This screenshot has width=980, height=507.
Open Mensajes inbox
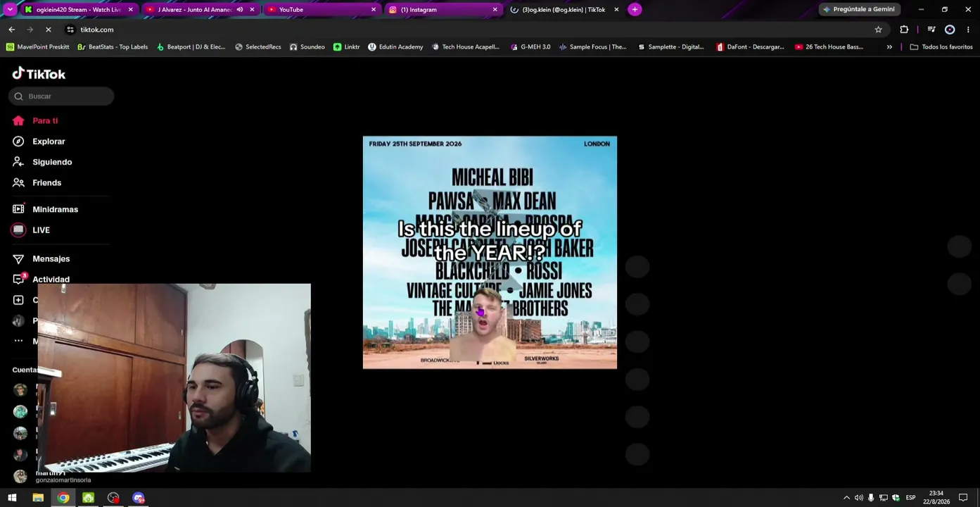51,259
